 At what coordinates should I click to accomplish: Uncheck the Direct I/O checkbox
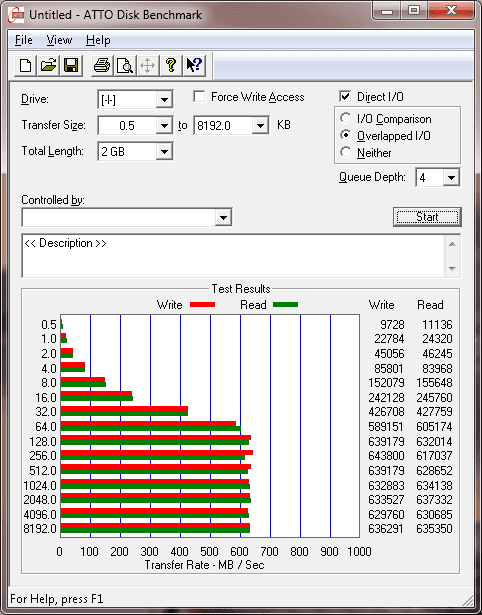pyautogui.click(x=345, y=96)
